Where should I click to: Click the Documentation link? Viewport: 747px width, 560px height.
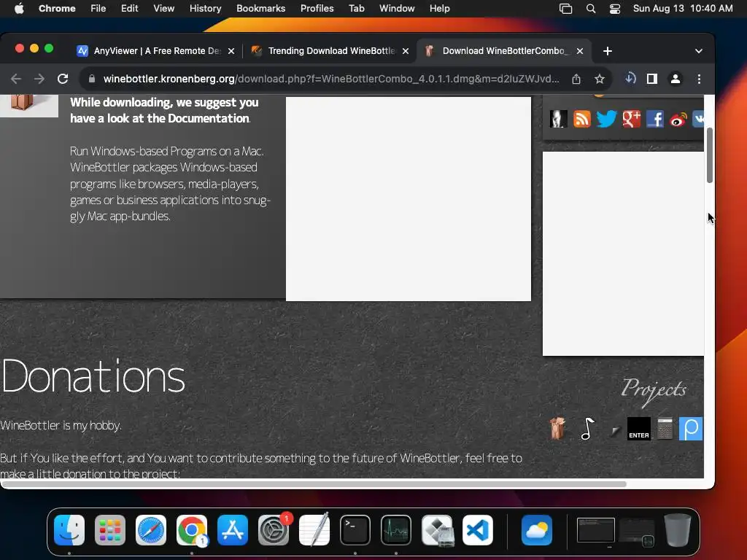tap(208, 119)
